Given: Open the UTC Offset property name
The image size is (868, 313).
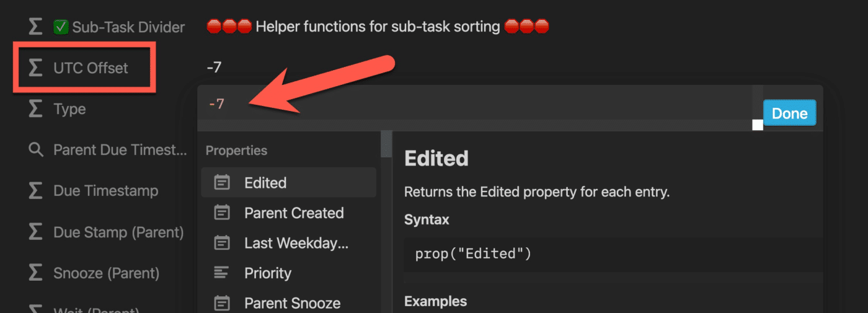Looking at the screenshot, I should click(91, 68).
